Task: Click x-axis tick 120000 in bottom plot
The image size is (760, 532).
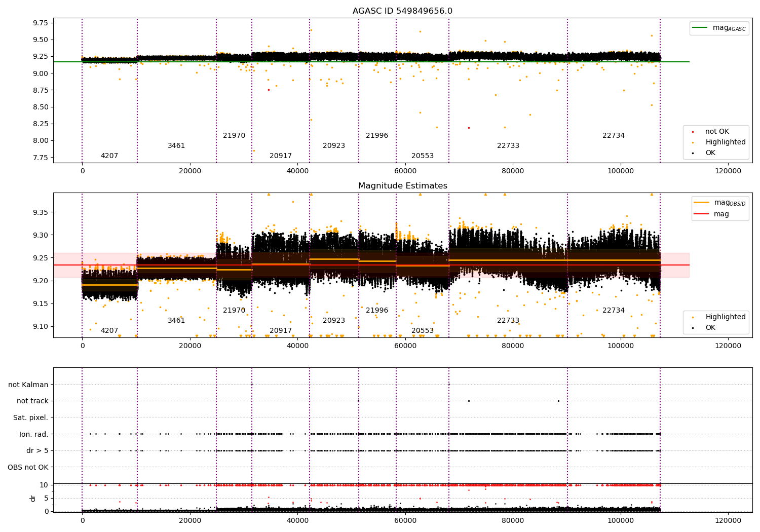Action: tap(728, 520)
